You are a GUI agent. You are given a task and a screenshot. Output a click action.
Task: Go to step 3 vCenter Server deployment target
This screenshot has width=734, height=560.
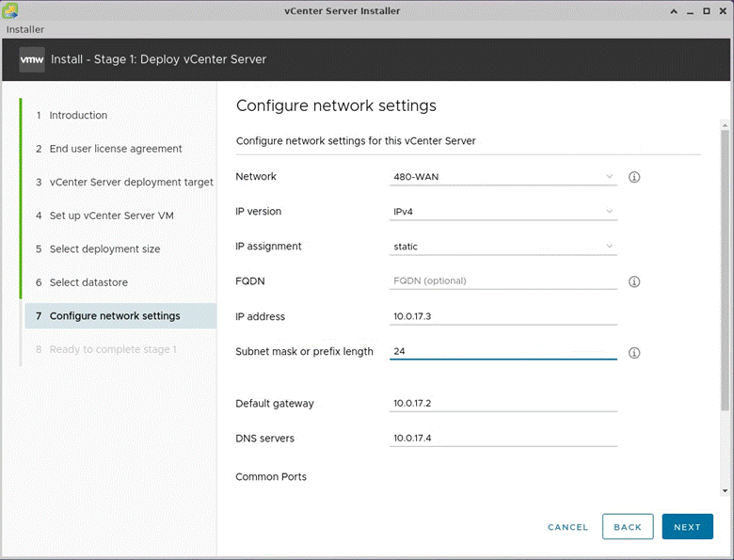(x=124, y=183)
